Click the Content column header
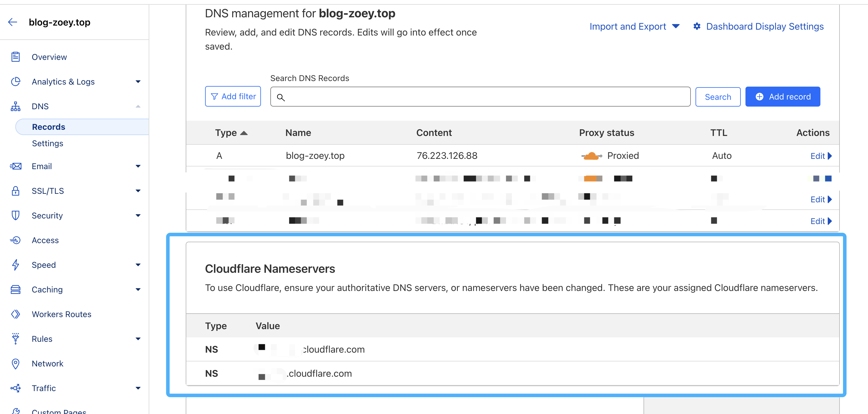Image resolution: width=868 pixels, height=414 pixels. (434, 133)
